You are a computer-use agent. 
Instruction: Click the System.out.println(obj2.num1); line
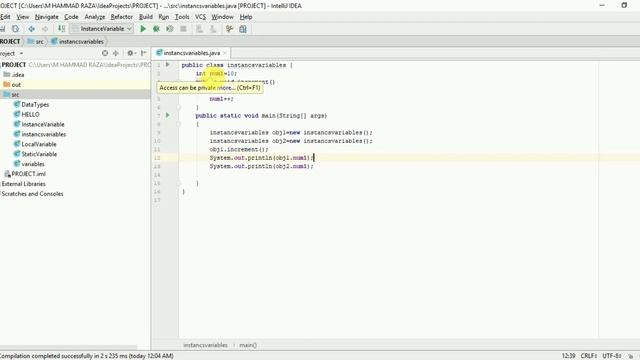[262, 166]
